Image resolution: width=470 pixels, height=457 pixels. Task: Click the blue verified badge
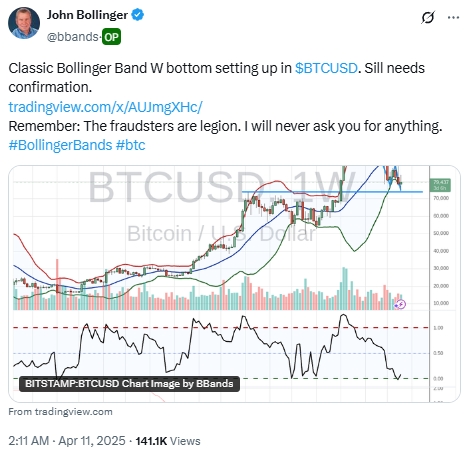[138, 15]
